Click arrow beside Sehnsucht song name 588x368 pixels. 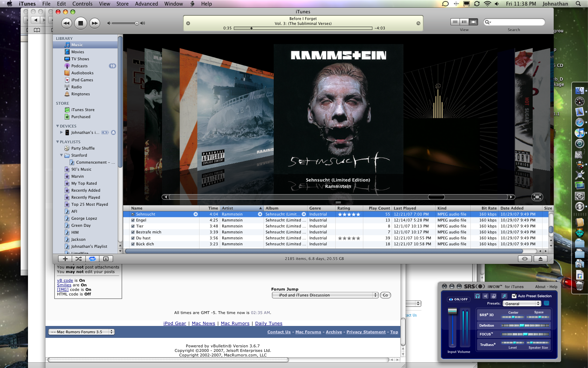pyautogui.click(x=196, y=214)
